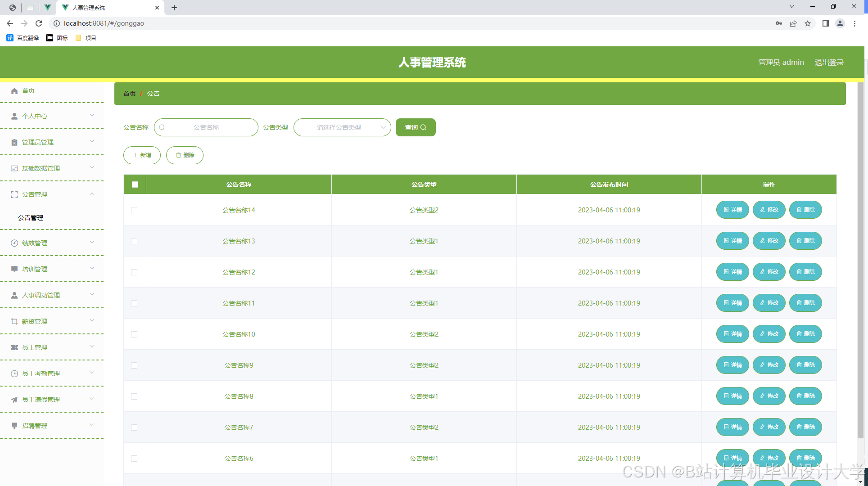
Task: Click the clock icon for 员工考勤管理
Action: 14,373
